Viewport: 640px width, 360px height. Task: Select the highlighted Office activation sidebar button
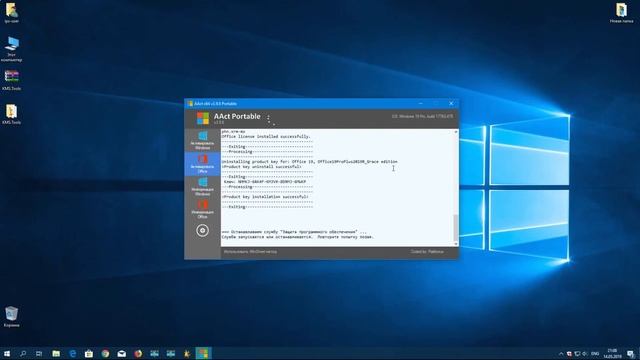[202, 164]
